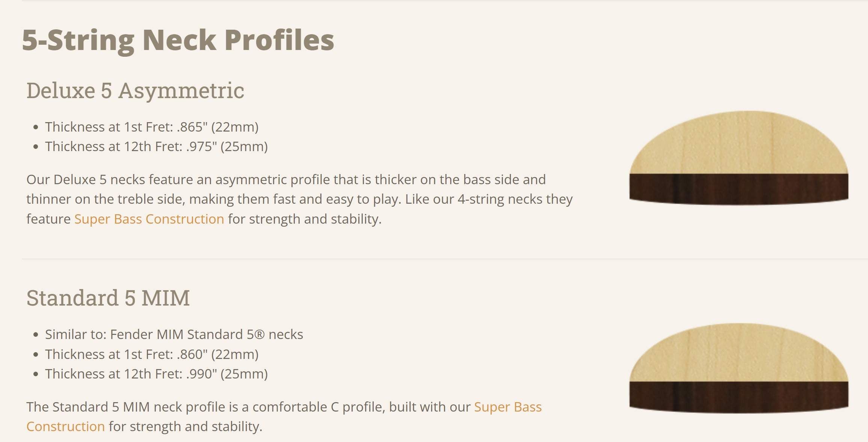Click the word 'Construction' link on the last line

coord(65,427)
